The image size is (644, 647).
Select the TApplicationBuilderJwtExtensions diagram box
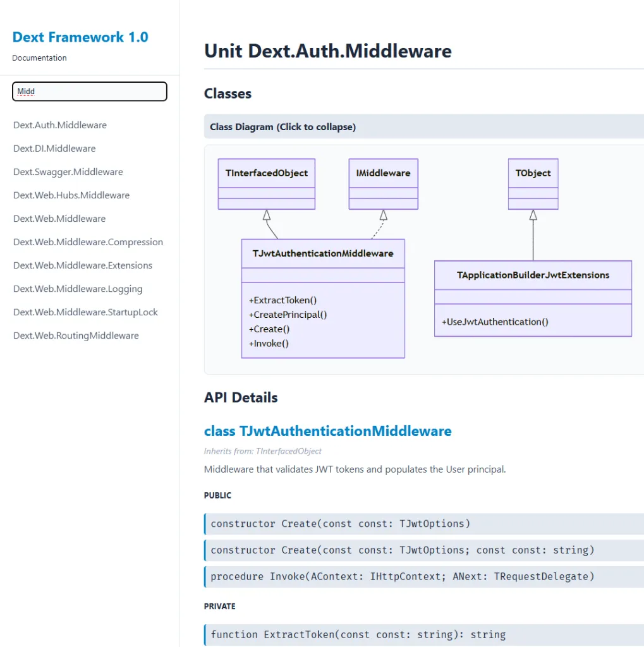tap(533, 275)
